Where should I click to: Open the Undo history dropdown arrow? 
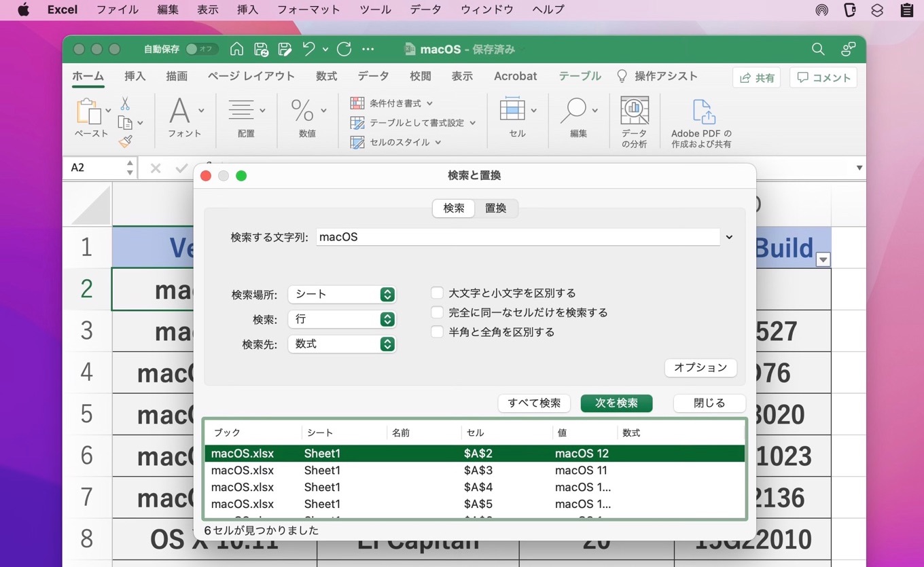325,49
